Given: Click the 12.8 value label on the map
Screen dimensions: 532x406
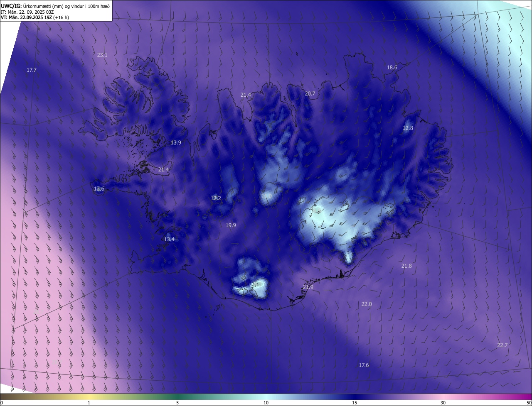Looking at the screenshot, I should pos(408,128).
